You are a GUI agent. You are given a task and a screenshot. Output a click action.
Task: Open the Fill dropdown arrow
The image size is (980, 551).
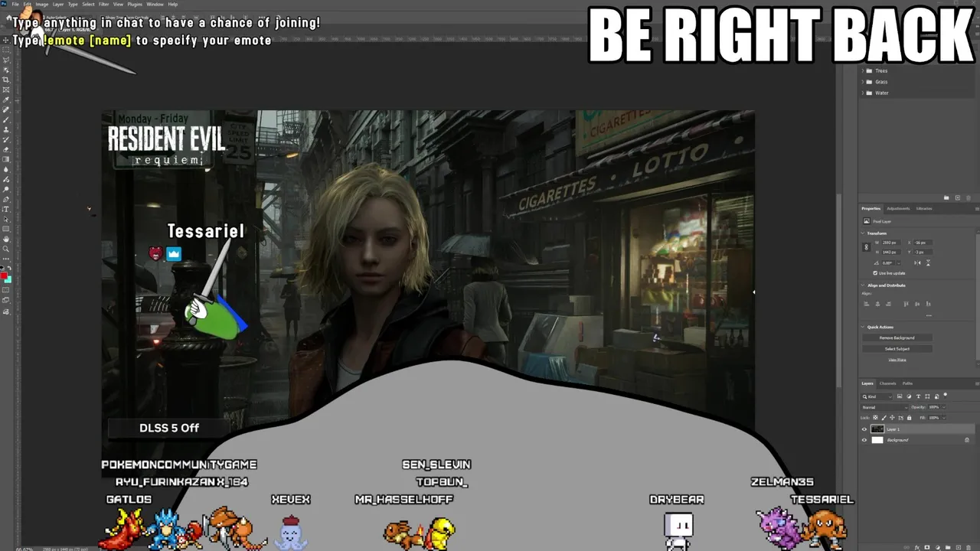(x=944, y=418)
